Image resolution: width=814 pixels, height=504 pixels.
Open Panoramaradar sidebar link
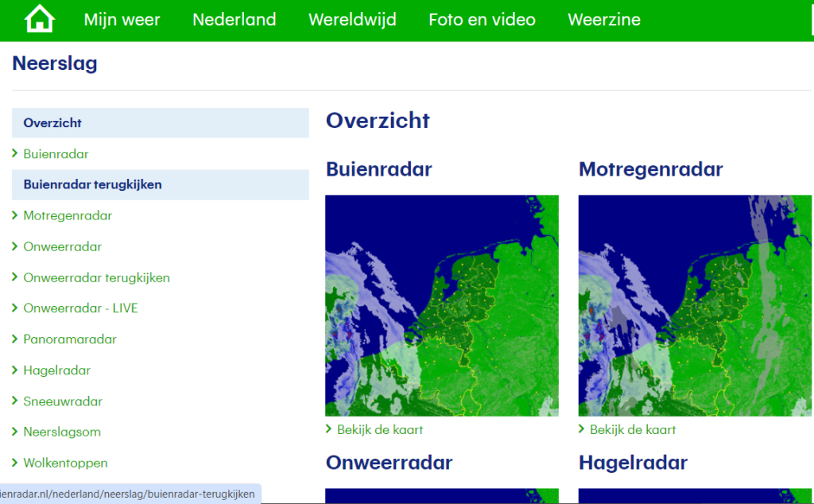70,339
